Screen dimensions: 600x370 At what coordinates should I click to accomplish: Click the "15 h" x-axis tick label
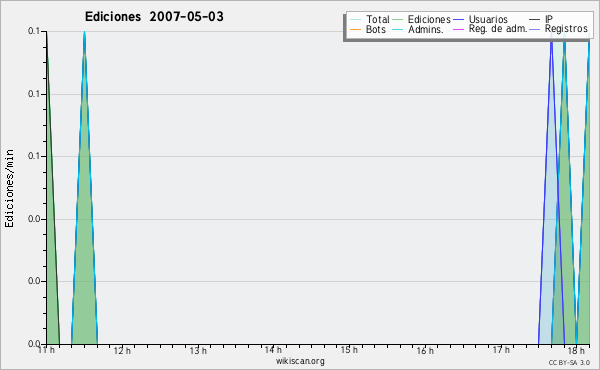click(x=349, y=350)
